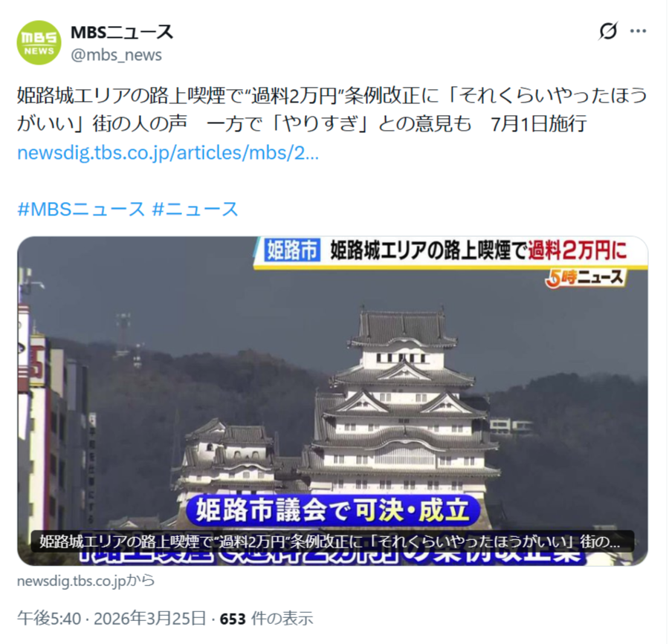Select the #ニュース hashtag
The image size is (672, 644).
click(x=196, y=209)
